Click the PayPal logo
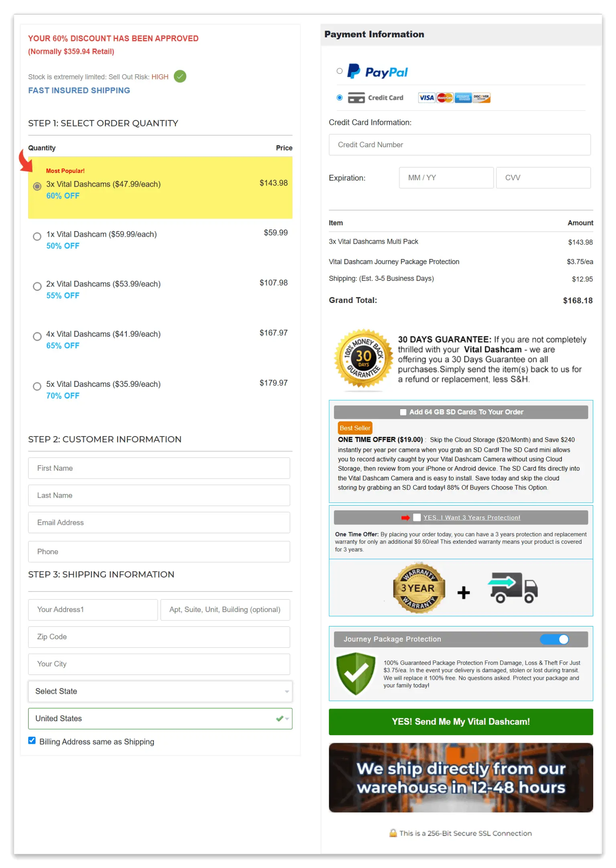Image resolution: width=616 pixels, height=868 pixels. point(377,71)
